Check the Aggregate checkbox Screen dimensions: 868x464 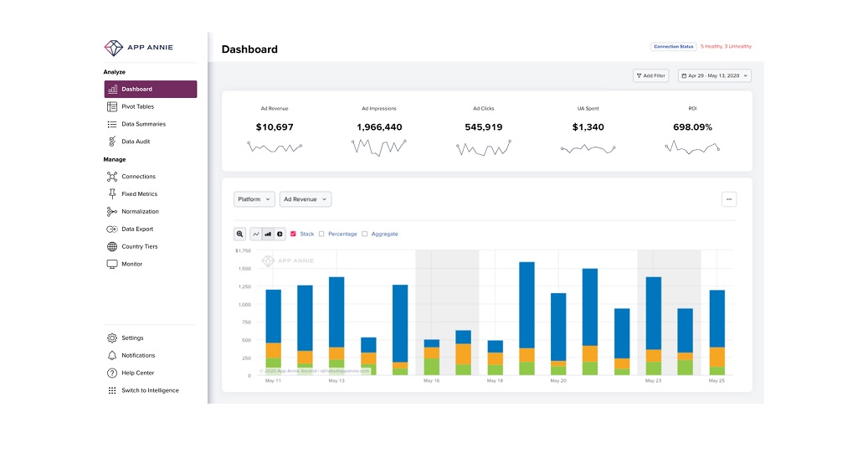coord(365,235)
